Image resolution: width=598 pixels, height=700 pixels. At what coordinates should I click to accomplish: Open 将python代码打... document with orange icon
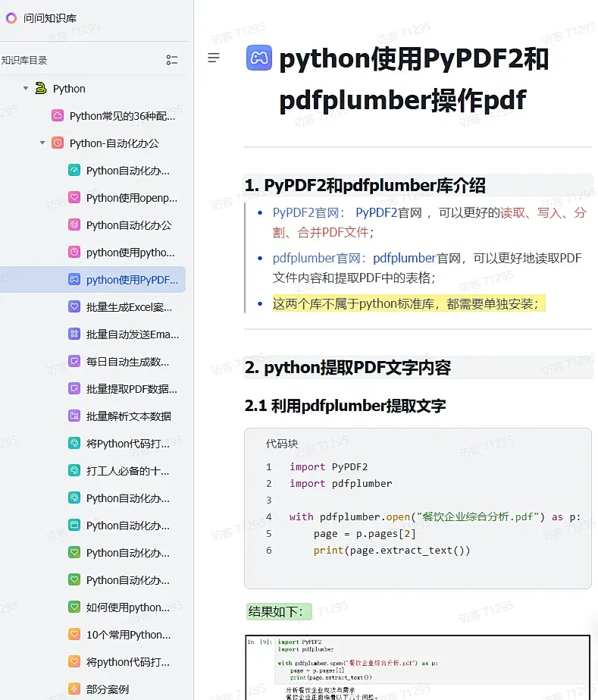[127, 662]
